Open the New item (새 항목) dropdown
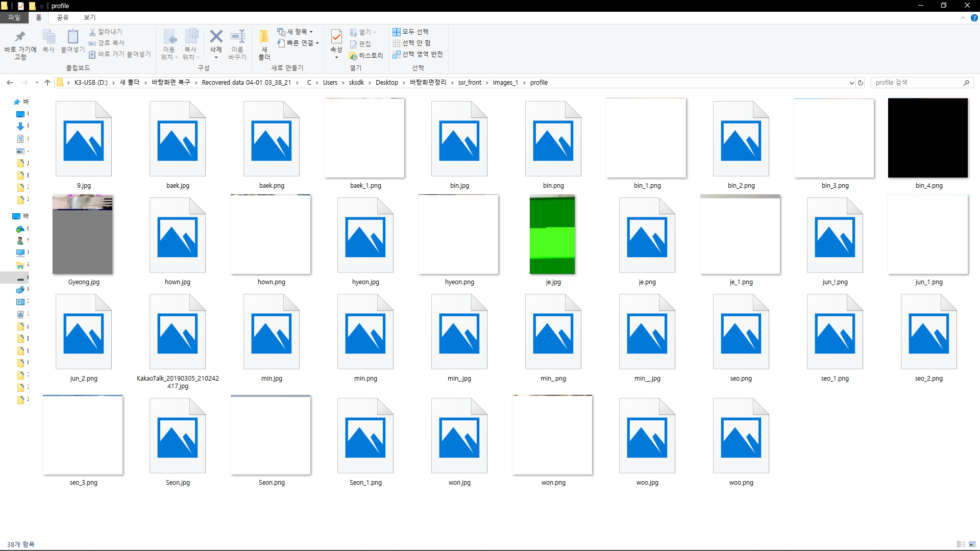This screenshot has width=980, height=551. 295,32
